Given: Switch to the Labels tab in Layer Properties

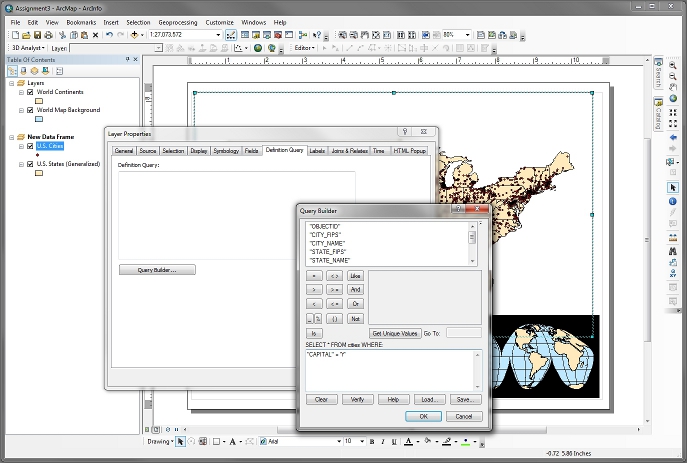Looking at the screenshot, I should tap(317, 151).
